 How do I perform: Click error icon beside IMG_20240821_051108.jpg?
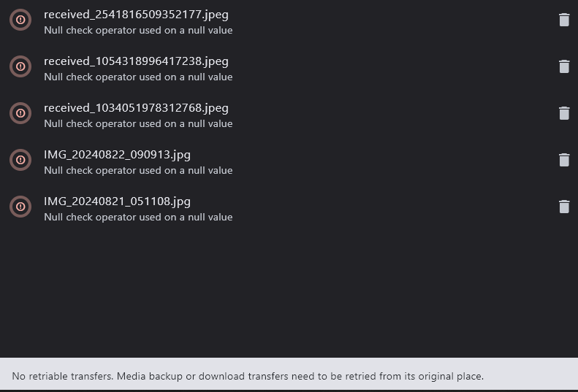(20, 207)
